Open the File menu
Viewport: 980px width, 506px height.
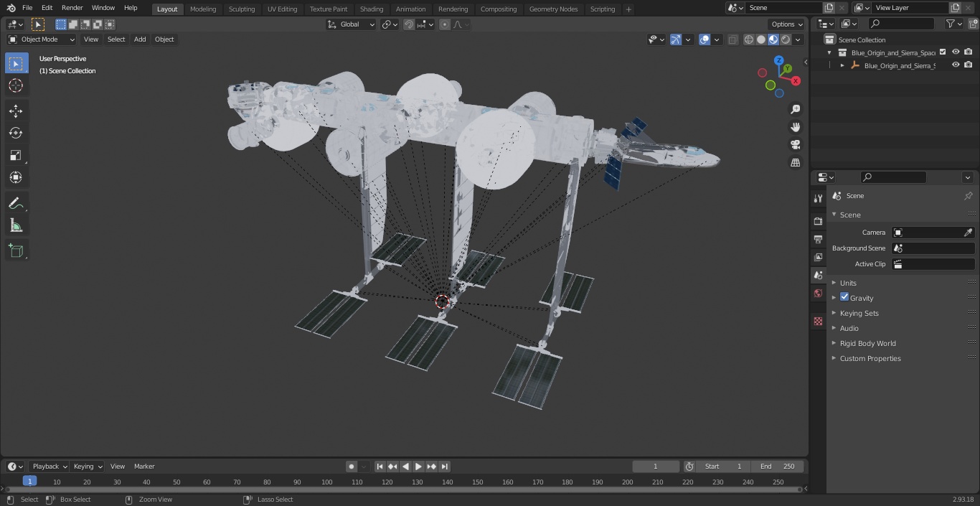[x=27, y=8]
